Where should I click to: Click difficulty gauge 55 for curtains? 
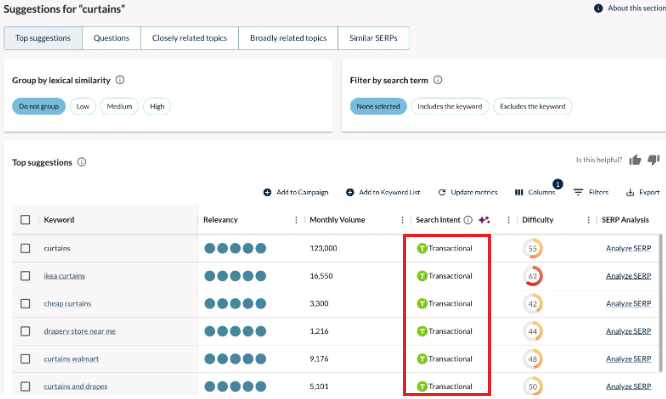pos(533,248)
